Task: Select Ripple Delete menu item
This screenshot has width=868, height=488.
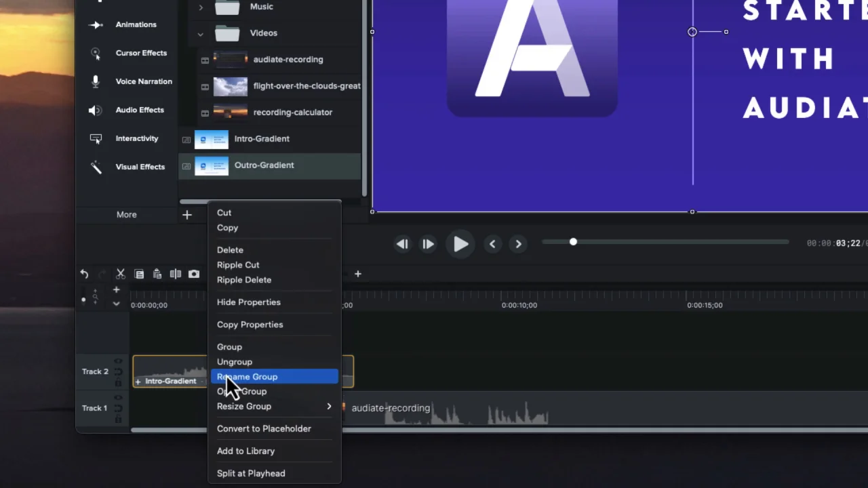Action: [244, 280]
